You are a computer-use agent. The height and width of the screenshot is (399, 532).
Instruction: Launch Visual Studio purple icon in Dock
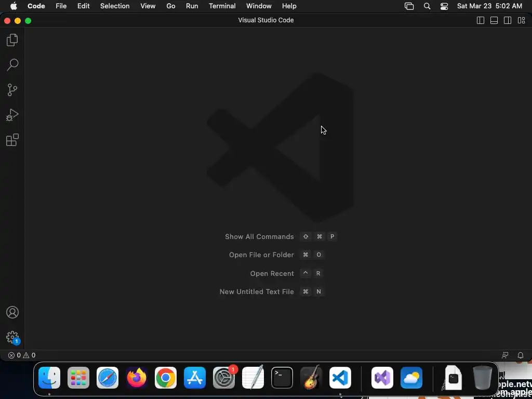[x=382, y=378]
